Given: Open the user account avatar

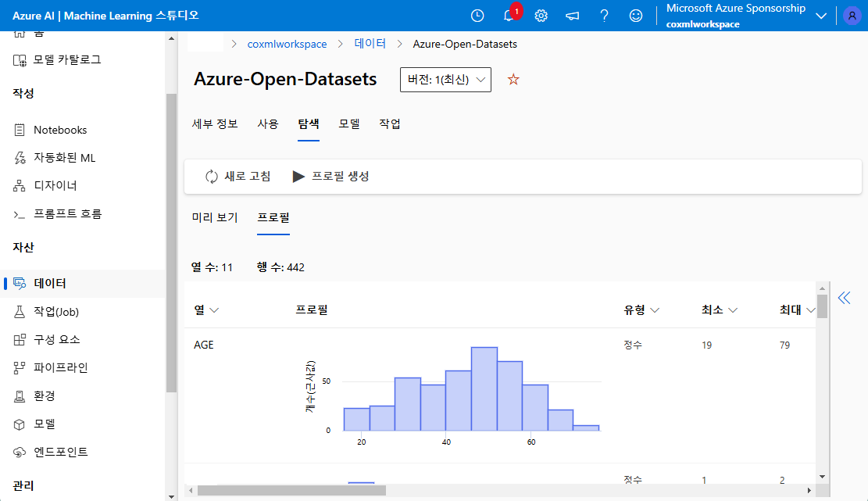Looking at the screenshot, I should point(852,16).
